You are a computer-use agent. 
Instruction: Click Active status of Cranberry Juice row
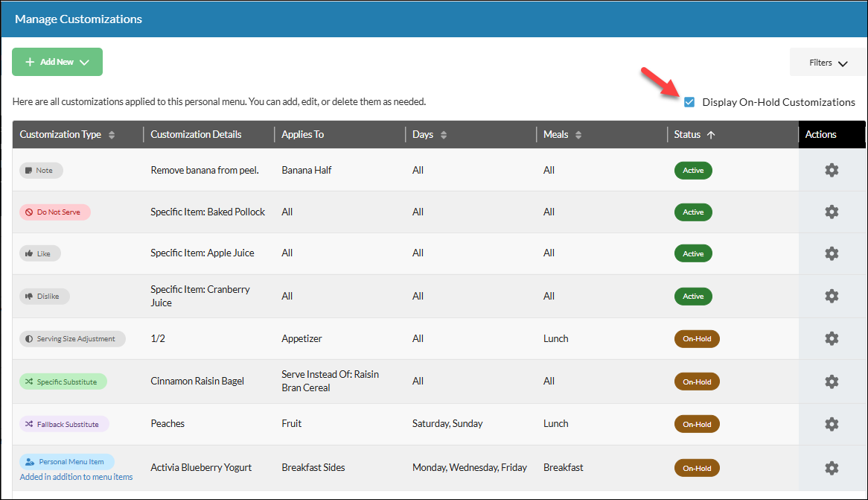(693, 296)
